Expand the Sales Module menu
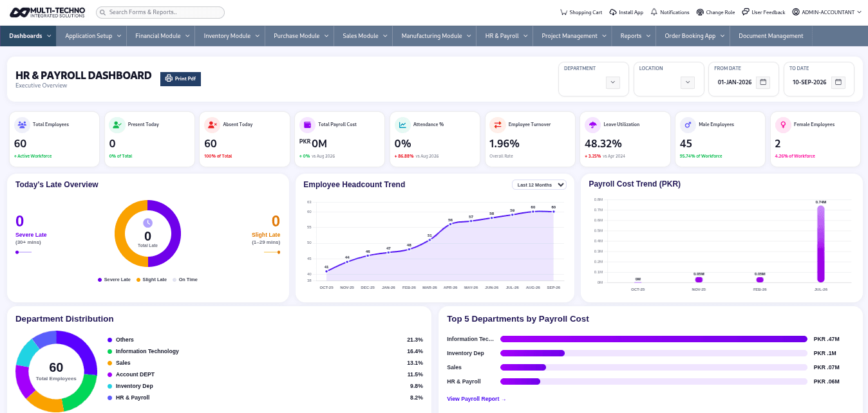Viewport: 868px width, 413px height. coord(363,36)
